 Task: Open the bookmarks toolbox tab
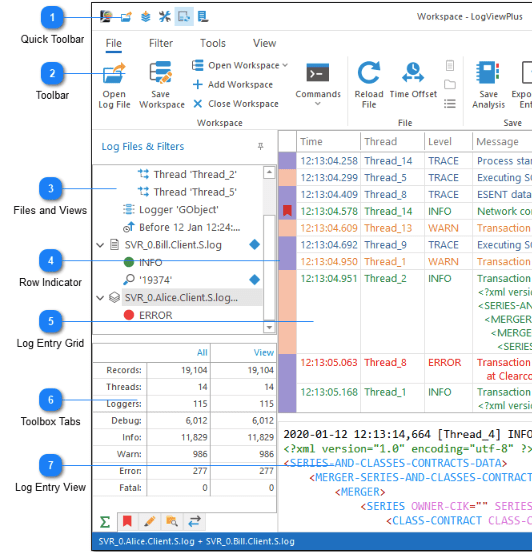click(x=127, y=521)
